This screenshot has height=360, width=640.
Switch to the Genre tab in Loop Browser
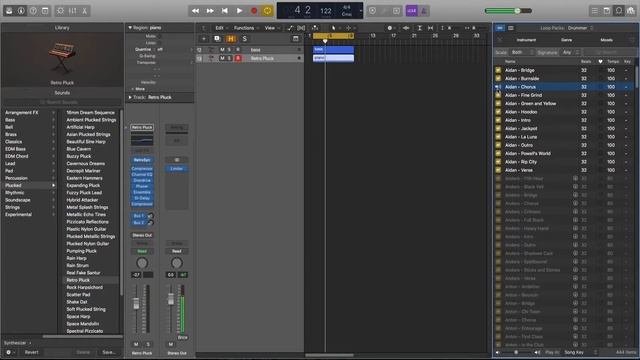pyautogui.click(x=567, y=40)
